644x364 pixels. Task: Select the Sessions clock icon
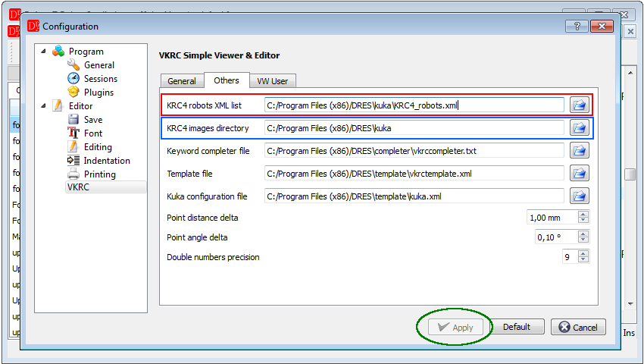(73, 78)
